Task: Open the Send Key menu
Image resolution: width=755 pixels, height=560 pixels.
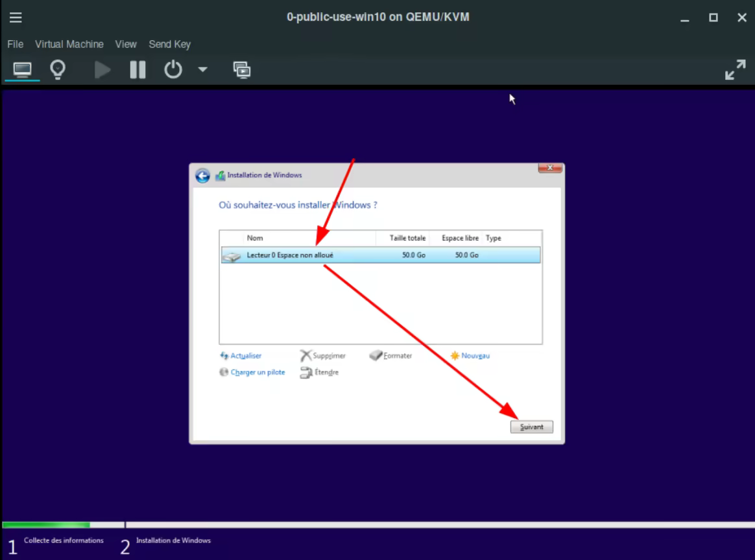Action: [x=169, y=44]
